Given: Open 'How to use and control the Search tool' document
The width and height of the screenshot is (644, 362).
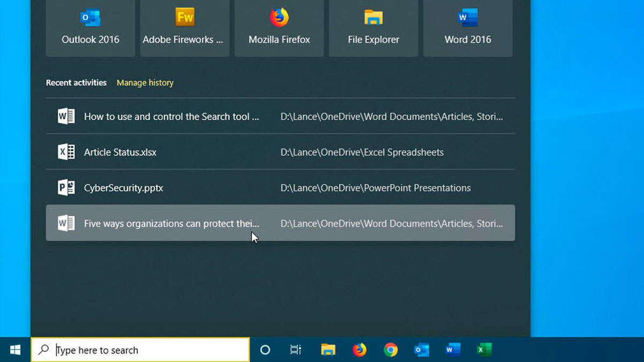Looking at the screenshot, I should click(x=280, y=116).
